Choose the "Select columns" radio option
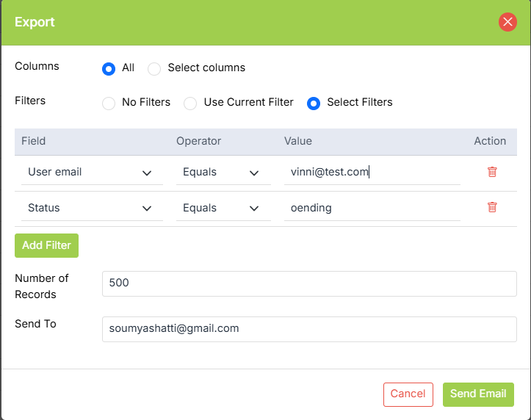This screenshot has height=420, width=531. click(x=154, y=68)
